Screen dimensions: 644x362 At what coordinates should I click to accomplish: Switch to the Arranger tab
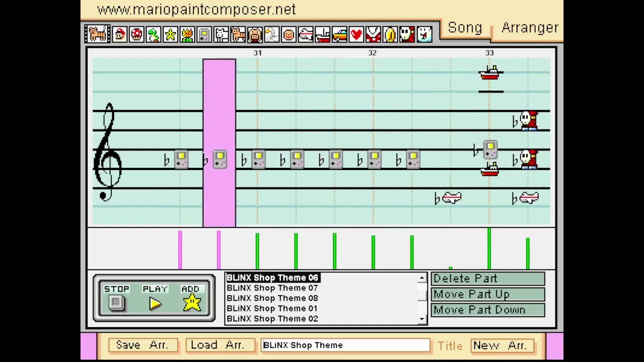click(530, 28)
